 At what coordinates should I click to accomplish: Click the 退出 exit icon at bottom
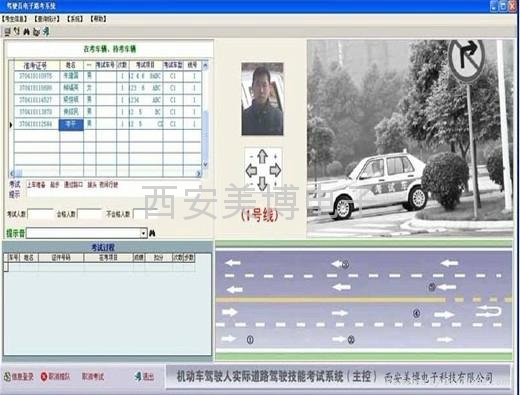[144, 377]
